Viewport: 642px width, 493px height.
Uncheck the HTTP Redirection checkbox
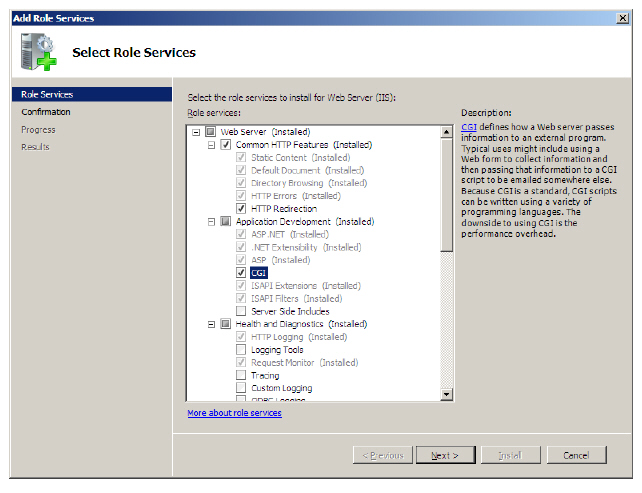241,208
